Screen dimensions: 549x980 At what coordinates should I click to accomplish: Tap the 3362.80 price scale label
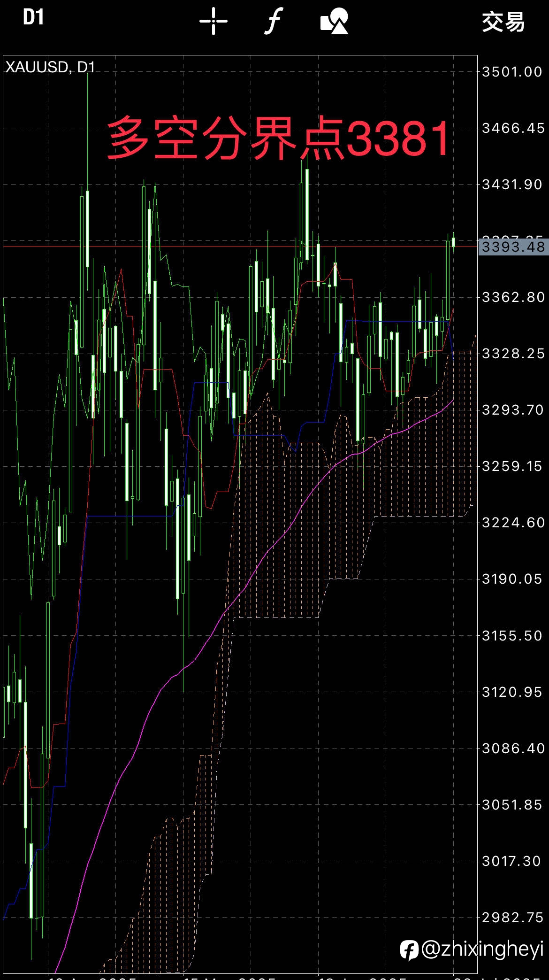click(x=513, y=297)
